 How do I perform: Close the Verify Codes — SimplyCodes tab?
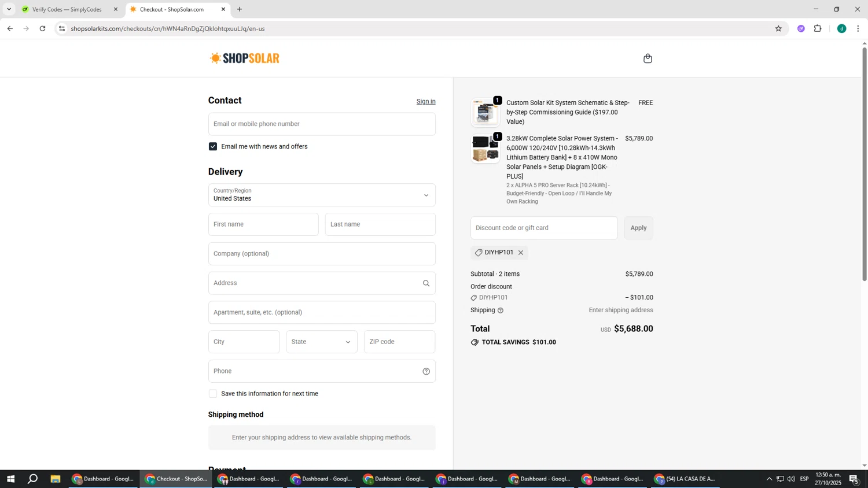click(115, 9)
